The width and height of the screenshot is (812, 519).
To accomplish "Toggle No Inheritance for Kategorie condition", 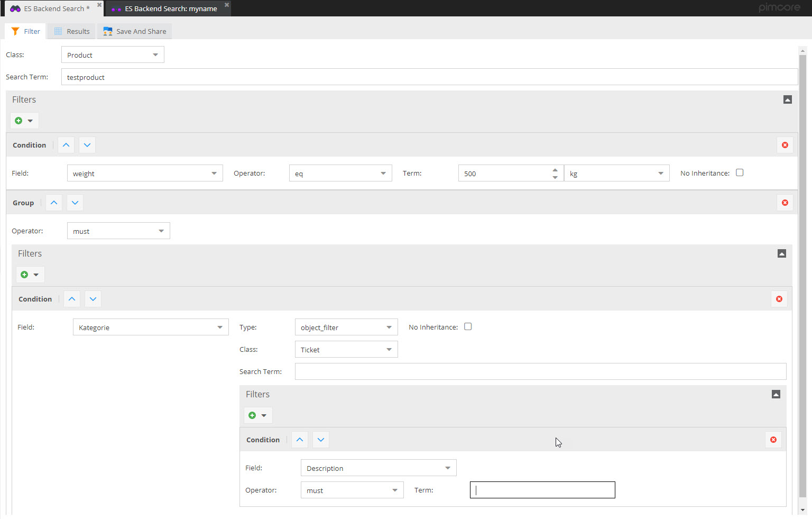I will [468, 326].
